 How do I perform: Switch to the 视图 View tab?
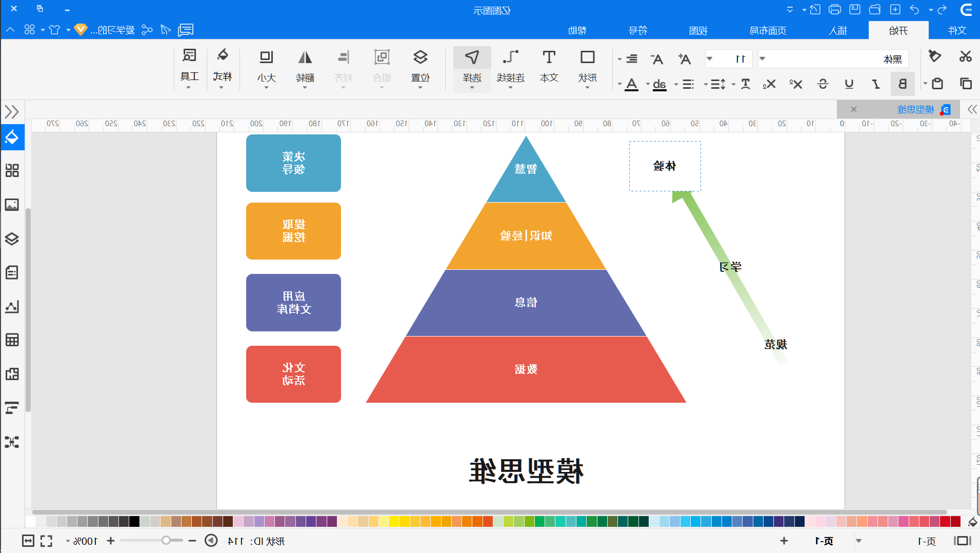698,30
